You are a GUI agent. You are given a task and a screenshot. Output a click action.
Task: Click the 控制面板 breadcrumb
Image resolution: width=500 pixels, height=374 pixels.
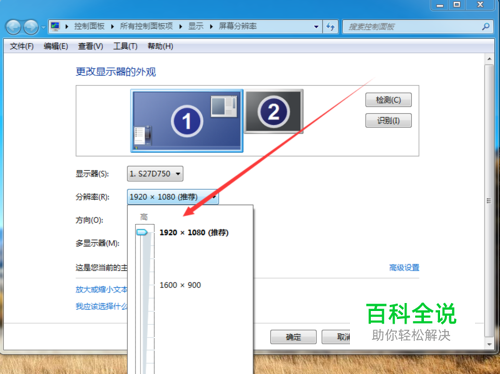[x=89, y=26]
